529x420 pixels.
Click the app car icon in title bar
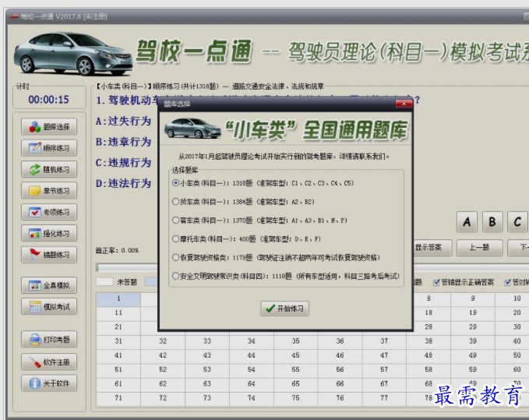coord(14,16)
